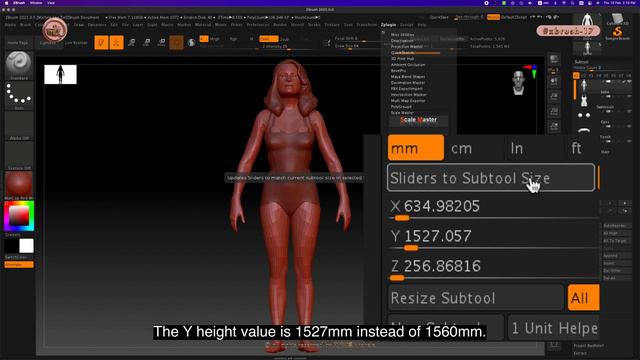This screenshot has height=360, width=640.
Task: Click the 1 Unit Helper button
Action: (554, 328)
